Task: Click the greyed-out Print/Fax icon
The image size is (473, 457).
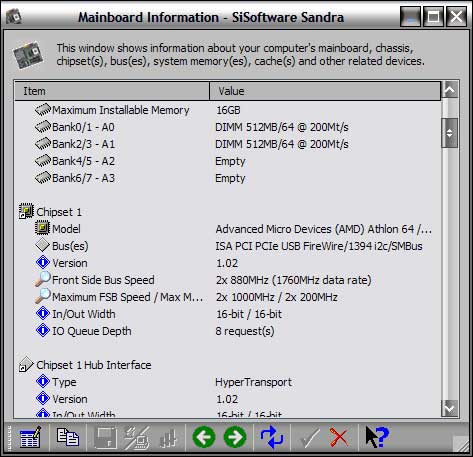Action: coord(136,438)
